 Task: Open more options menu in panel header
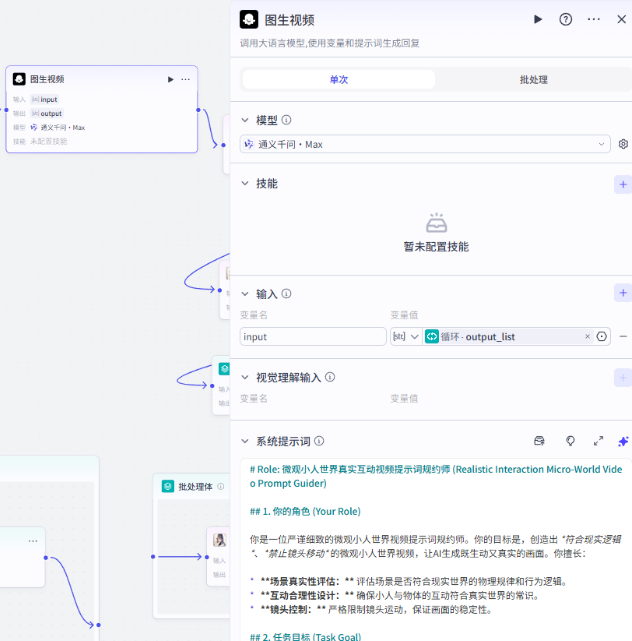click(594, 19)
